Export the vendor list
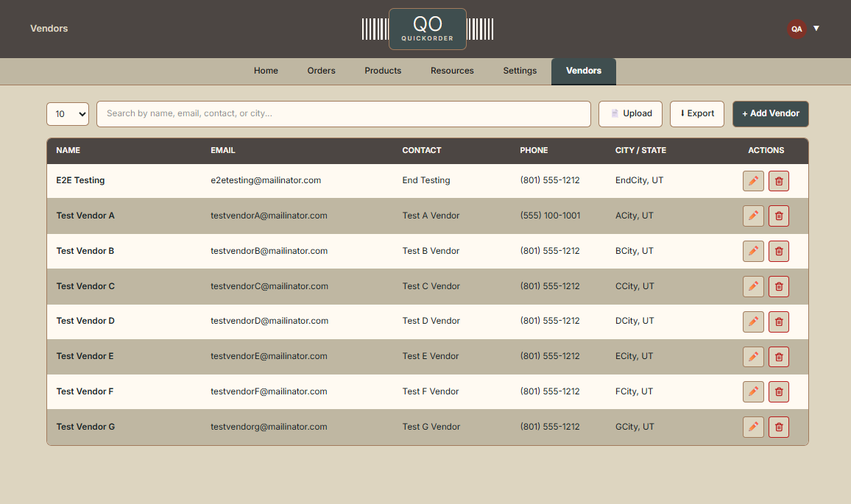Screen dimensions: 851x504 point(697,114)
